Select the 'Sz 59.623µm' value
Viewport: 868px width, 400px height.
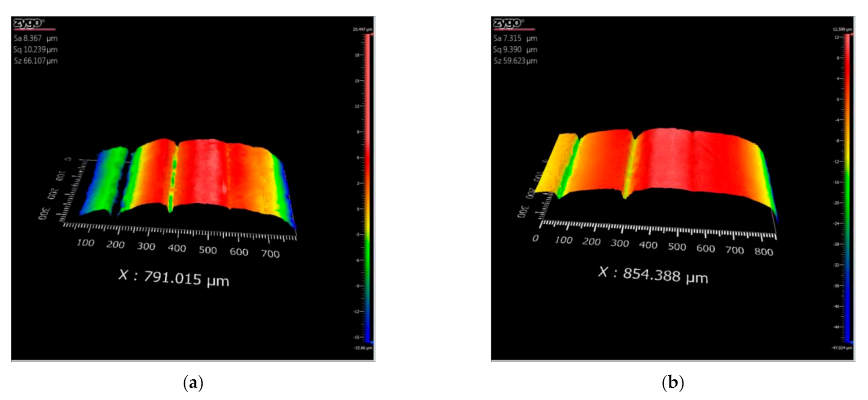(515, 61)
